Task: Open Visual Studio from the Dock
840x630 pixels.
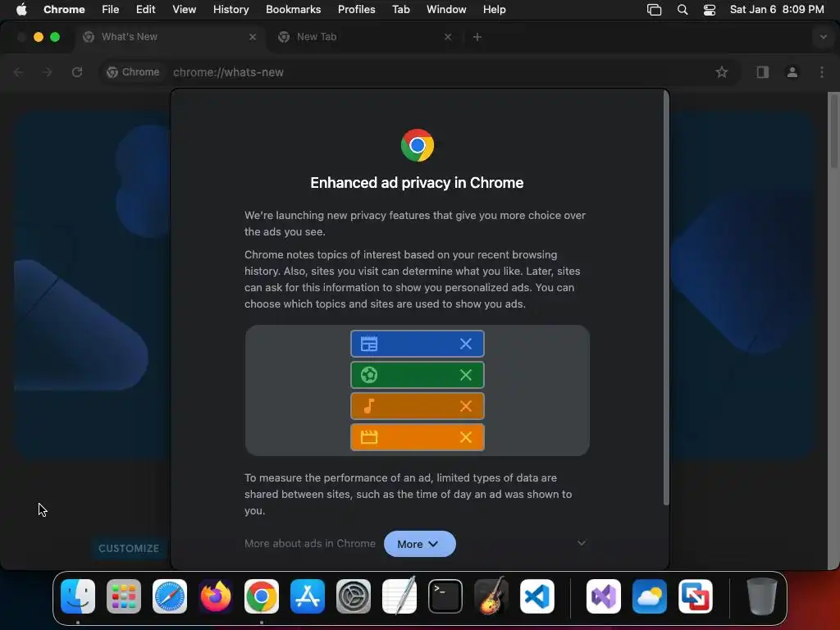Action: 604,596
